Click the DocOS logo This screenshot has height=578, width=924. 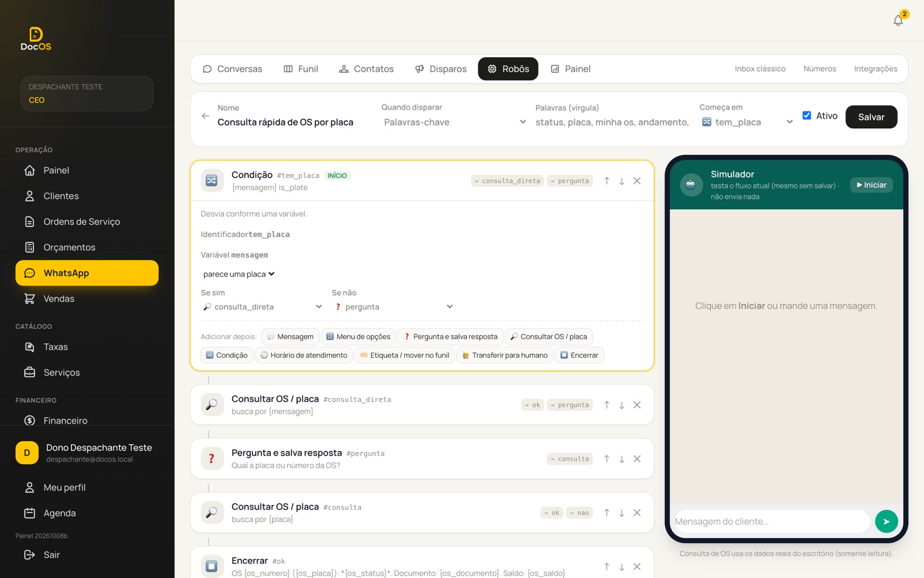point(36,39)
